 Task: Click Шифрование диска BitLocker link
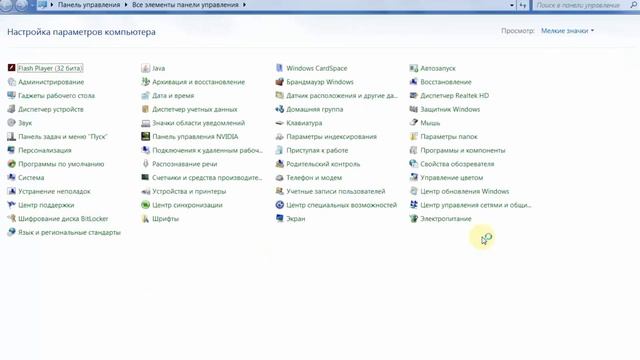pyautogui.click(x=63, y=219)
